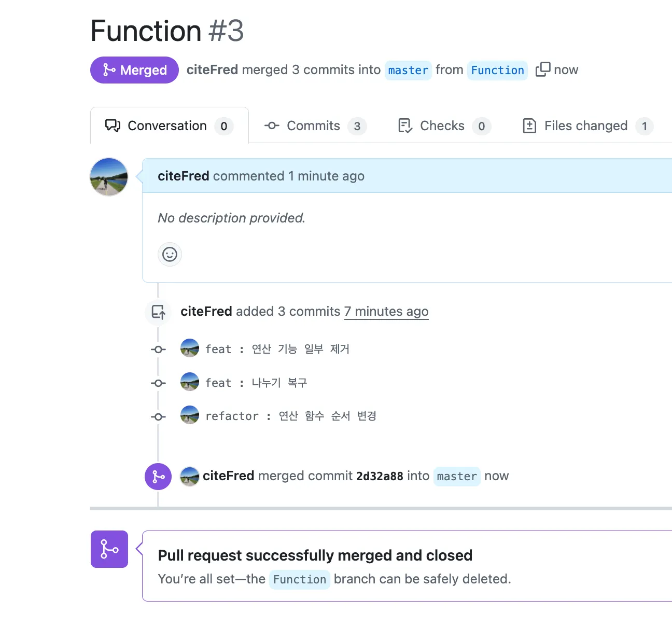672x642 pixels.
Task: Open citeFred's large profile avatar
Action: pyautogui.click(x=109, y=177)
